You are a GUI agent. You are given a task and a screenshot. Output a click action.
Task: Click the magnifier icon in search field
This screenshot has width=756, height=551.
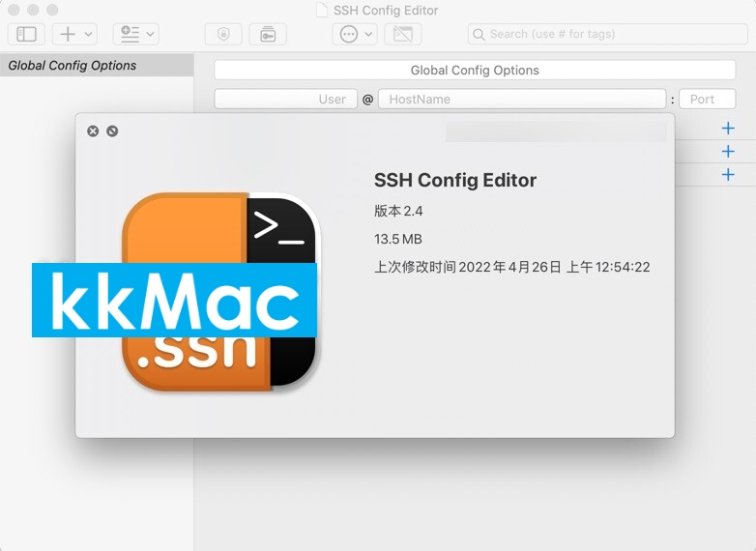click(479, 34)
